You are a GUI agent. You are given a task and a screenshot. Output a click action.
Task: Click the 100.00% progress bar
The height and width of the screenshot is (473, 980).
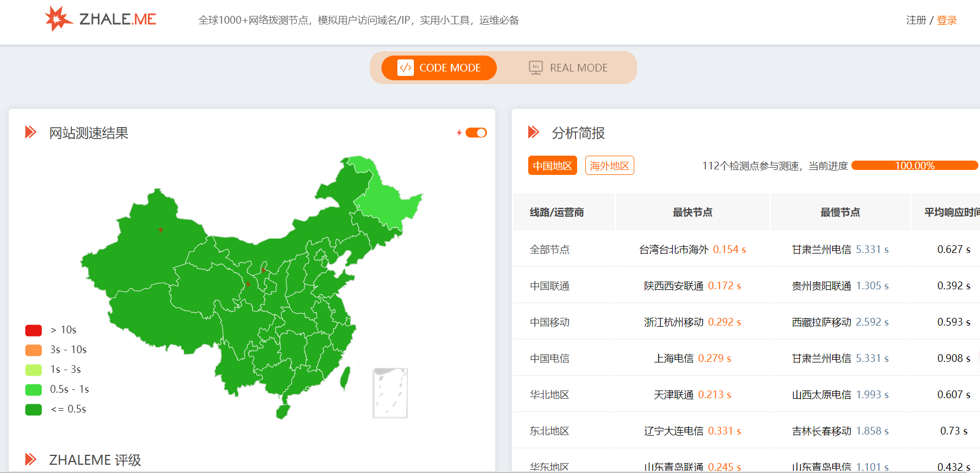click(x=915, y=166)
